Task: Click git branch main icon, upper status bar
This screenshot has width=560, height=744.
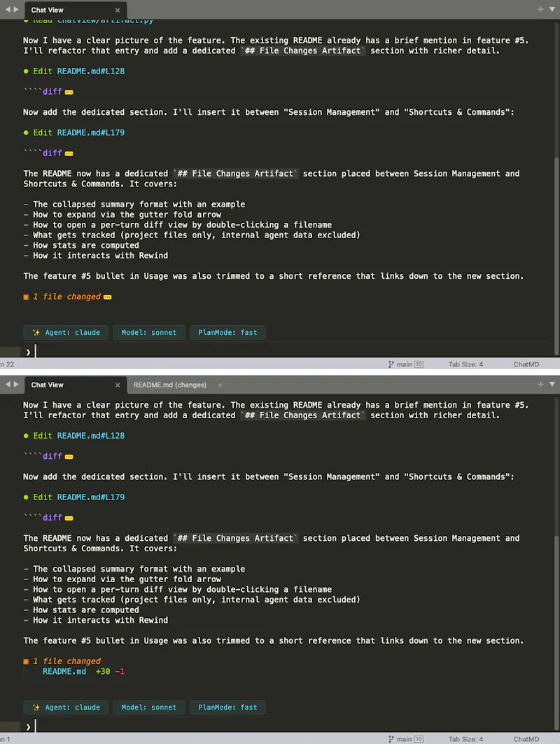Action: pyautogui.click(x=391, y=364)
